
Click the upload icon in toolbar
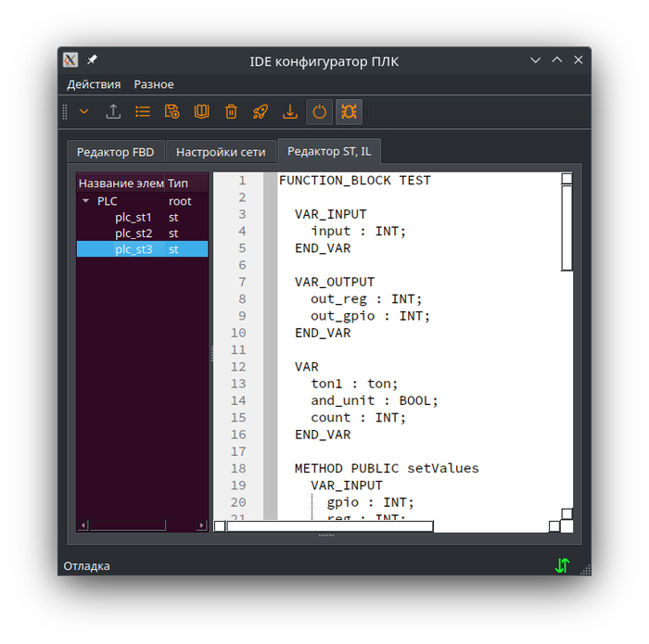113,112
